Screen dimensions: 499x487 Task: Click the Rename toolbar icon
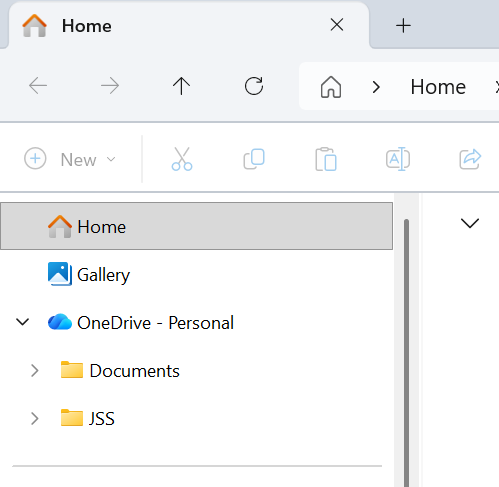click(x=398, y=159)
